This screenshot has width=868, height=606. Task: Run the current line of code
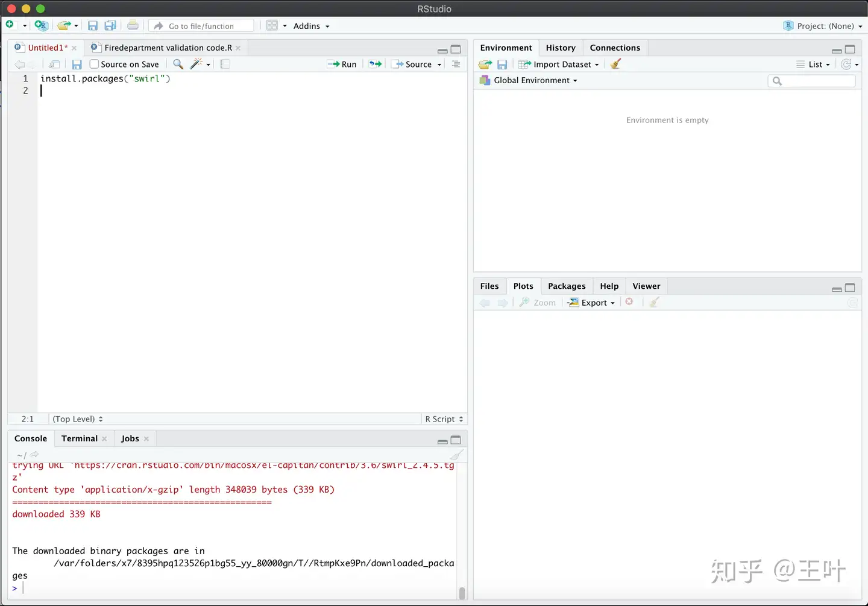(342, 64)
